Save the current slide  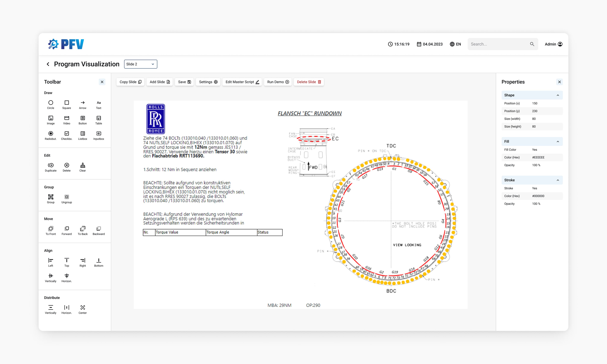[x=184, y=82]
